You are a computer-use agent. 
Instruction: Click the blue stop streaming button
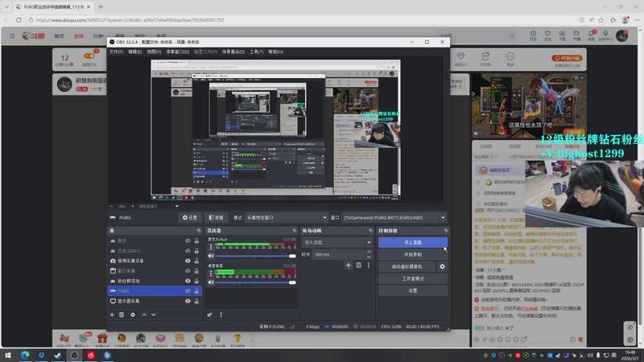(412, 243)
